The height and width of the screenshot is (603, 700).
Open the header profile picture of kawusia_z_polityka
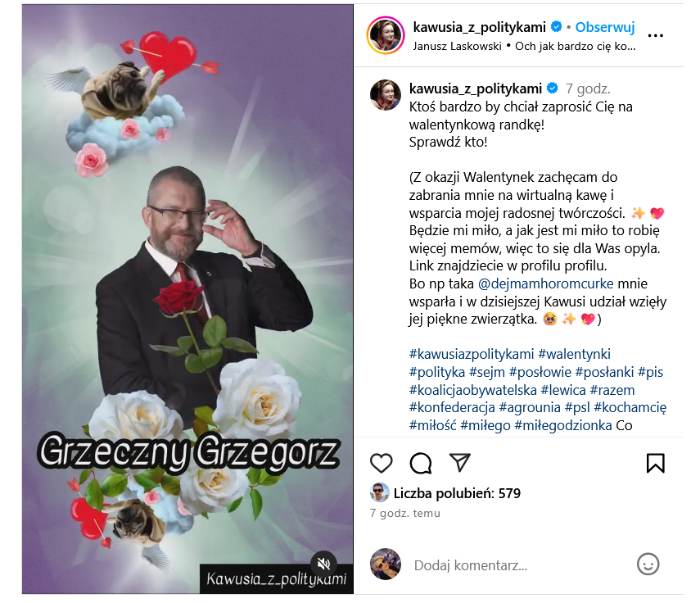(386, 35)
